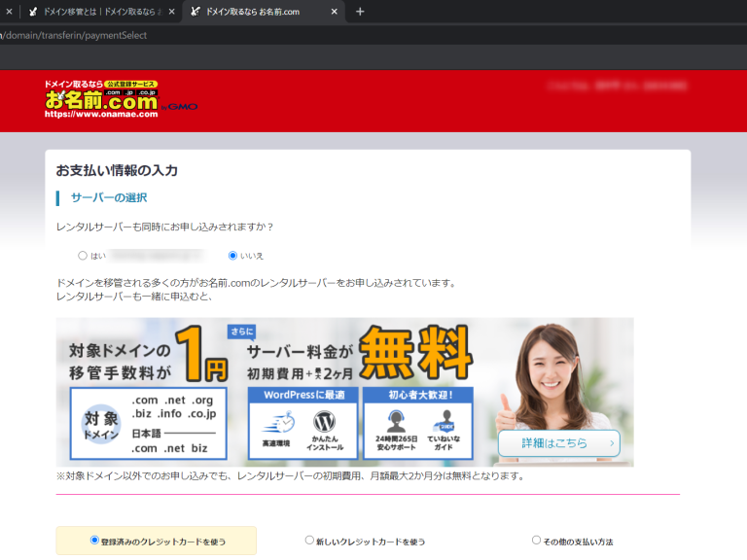Image resolution: width=747 pixels, height=560 pixels.
Task: Select the はい radio button
Action: [83, 256]
